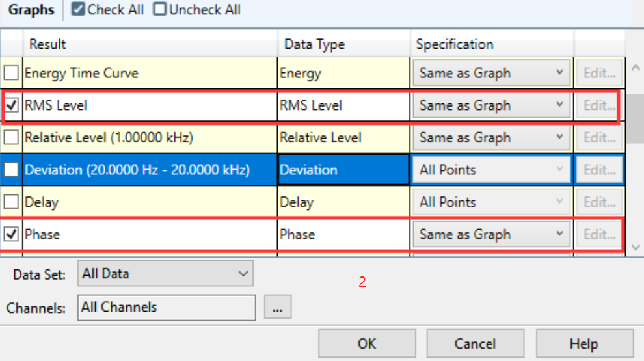Click the Channels input field

click(x=167, y=307)
